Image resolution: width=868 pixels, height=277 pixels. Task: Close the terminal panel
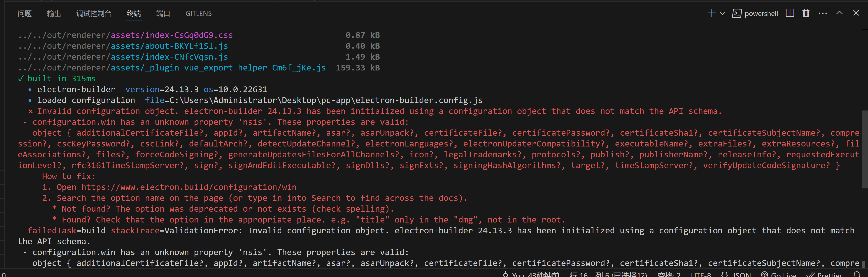[856, 13]
